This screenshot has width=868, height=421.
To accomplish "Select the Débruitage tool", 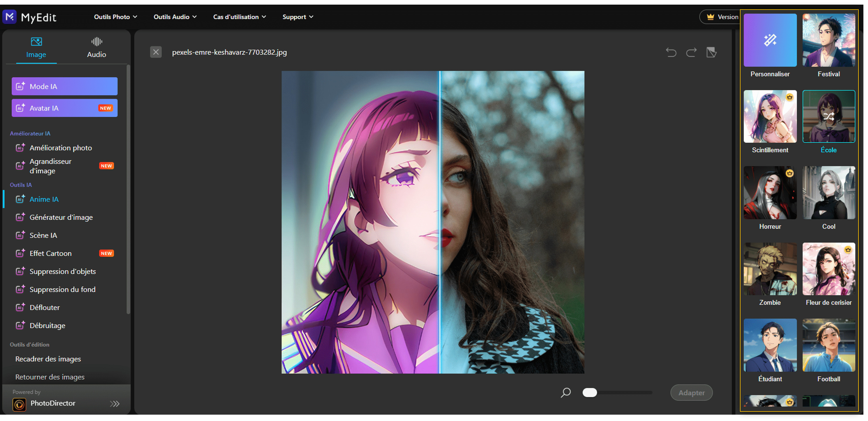I will tap(47, 325).
